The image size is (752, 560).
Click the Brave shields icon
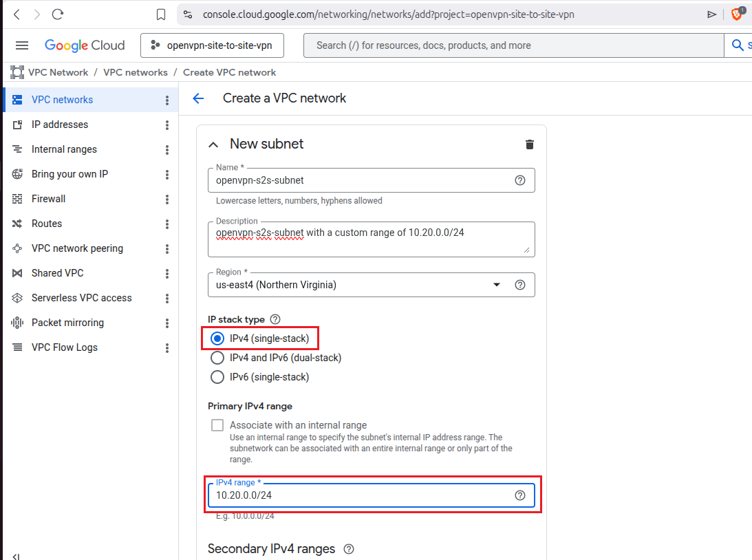click(x=737, y=14)
